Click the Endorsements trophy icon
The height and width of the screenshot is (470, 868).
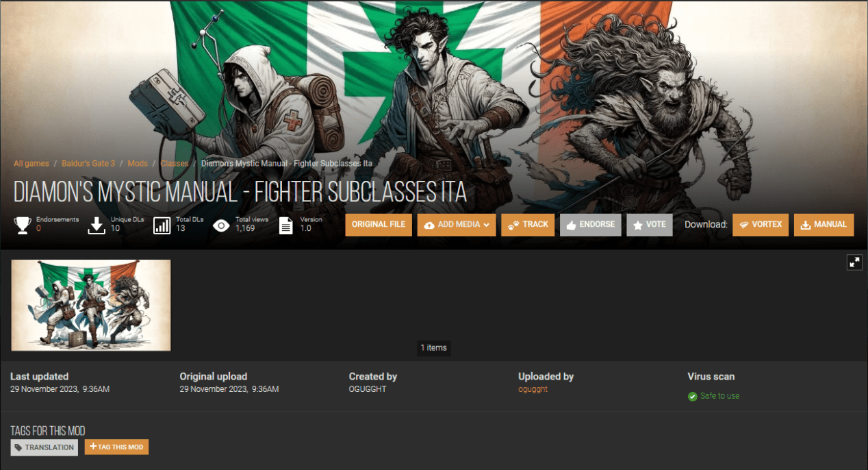coord(23,225)
